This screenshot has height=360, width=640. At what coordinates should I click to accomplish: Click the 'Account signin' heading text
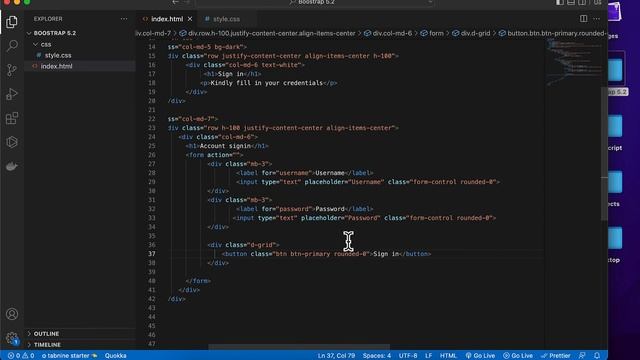point(225,146)
